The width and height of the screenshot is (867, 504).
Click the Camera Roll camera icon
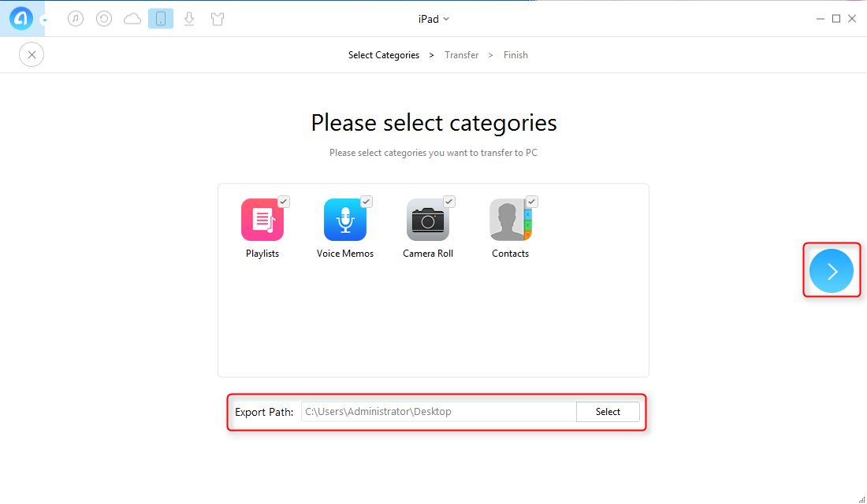pos(428,220)
